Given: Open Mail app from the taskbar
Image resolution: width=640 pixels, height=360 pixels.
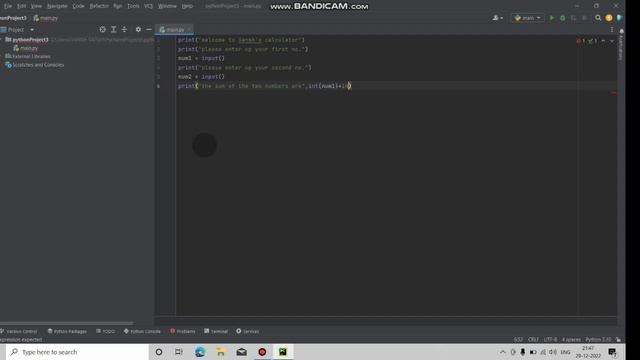Looking at the screenshot, I should click(242, 352).
